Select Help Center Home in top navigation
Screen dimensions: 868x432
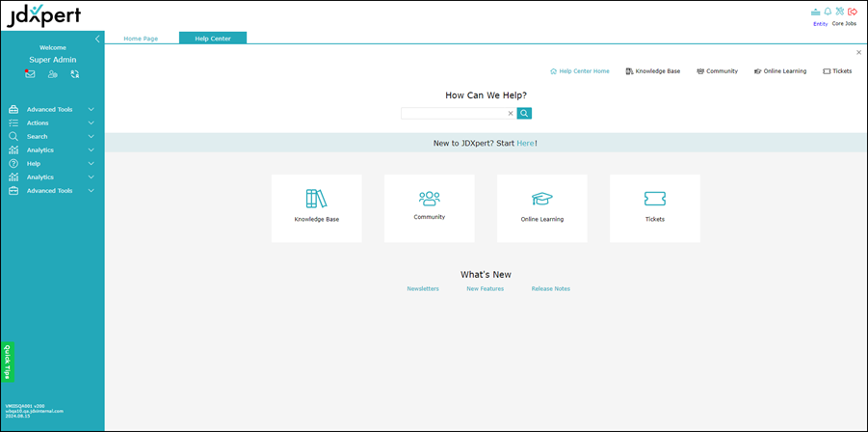tap(579, 71)
